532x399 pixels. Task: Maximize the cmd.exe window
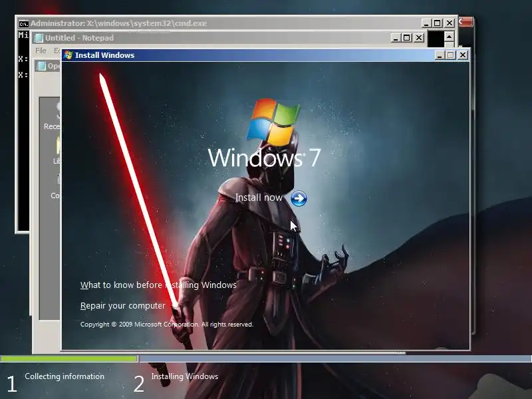pyautogui.click(x=438, y=23)
